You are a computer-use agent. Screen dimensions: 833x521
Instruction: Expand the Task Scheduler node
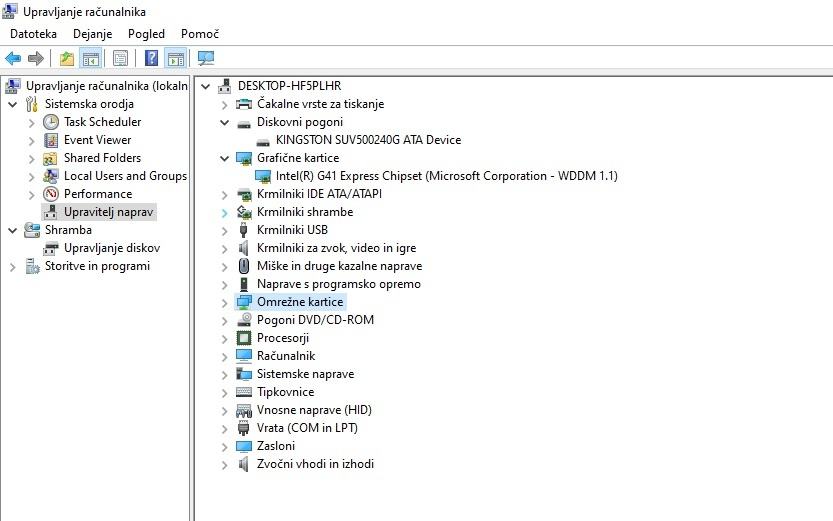click(31, 123)
